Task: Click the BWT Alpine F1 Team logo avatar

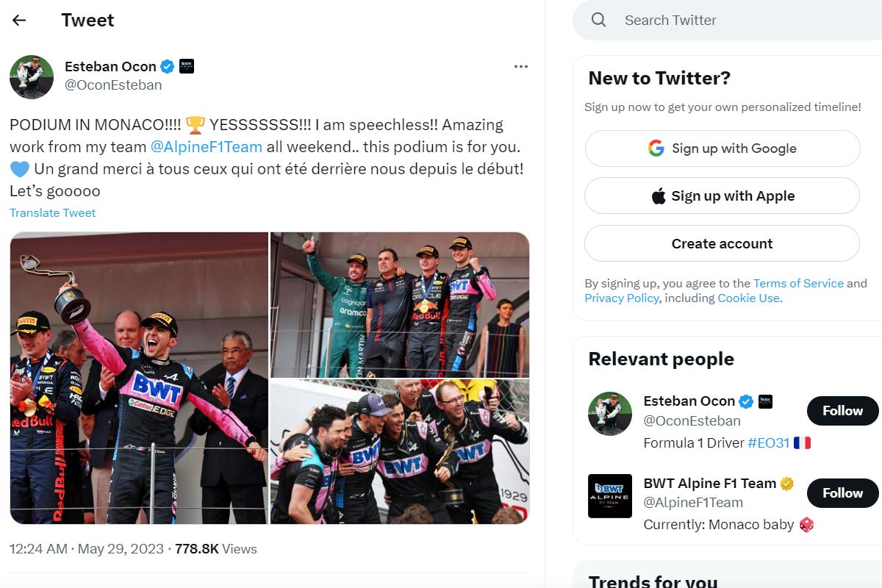Action: point(610,496)
